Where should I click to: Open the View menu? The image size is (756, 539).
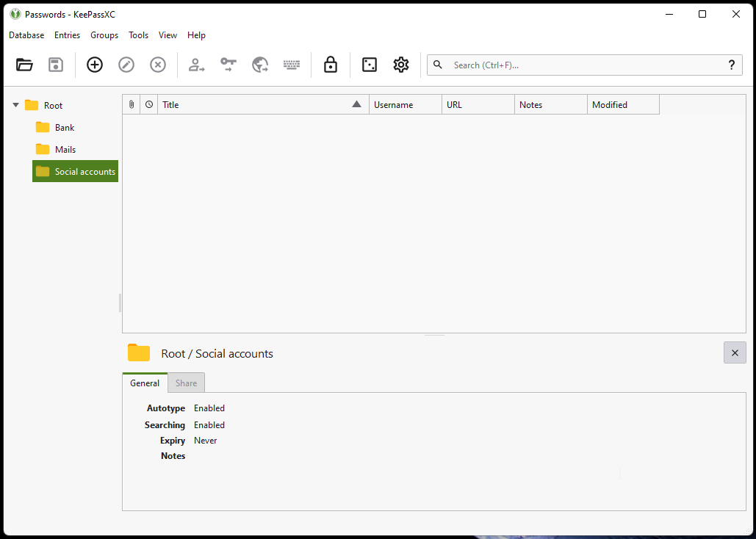(168, 35)
